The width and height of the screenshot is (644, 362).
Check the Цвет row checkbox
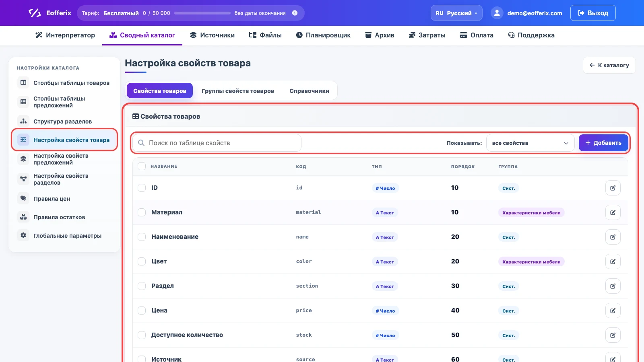point(142,261)
